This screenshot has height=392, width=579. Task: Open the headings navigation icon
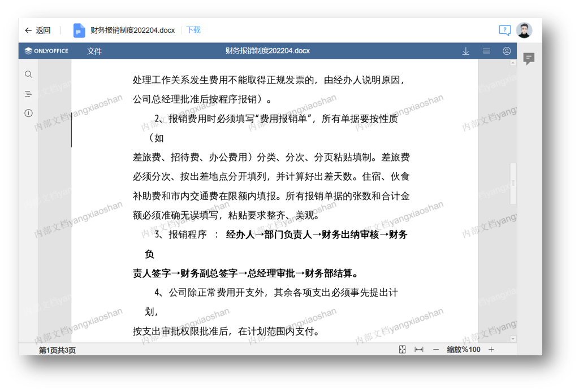tap(28, 94)
